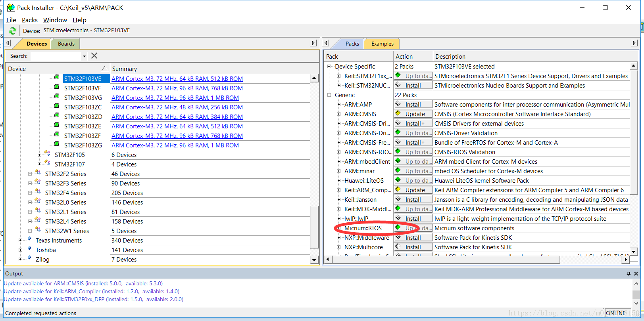This screenshot has width=644, height=321.
Task: Select the Devices tab
Action: 37,44
